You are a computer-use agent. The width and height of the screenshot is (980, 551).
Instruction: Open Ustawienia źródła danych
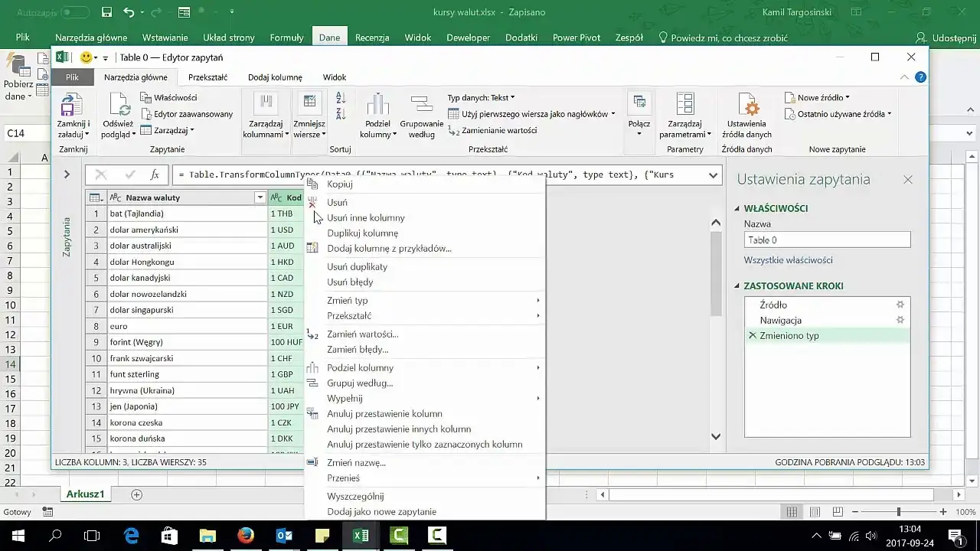tap(746, 106)
